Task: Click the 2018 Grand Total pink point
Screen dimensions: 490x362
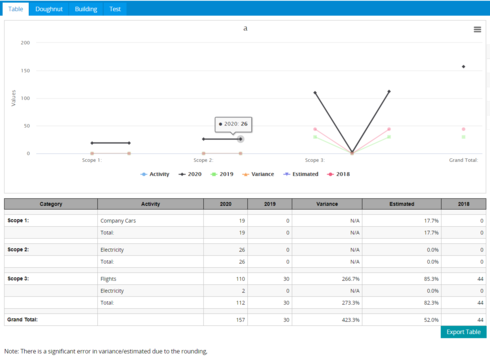Action: click(x=463, y=129)
